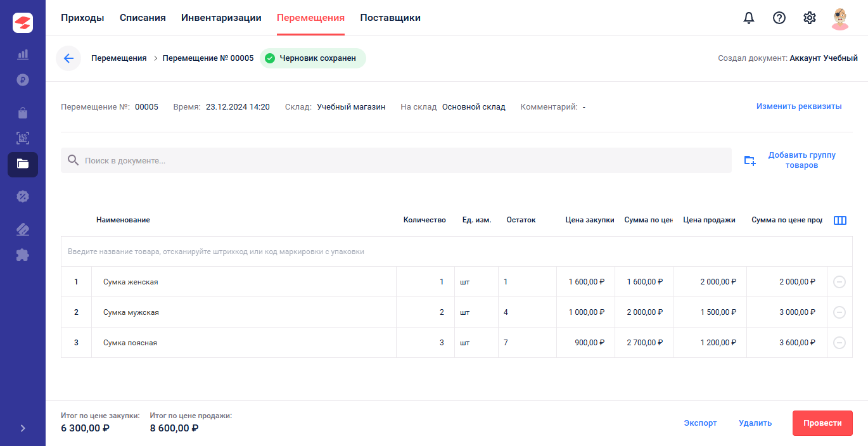Click purchase price 1 600,00 ₽ of Сумка женская
868x446 pixels.
pyautogui.click(x=586, y=282)
